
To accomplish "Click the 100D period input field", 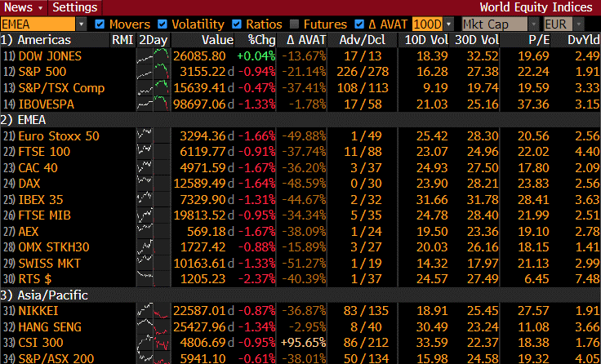I will coord(427,24).
